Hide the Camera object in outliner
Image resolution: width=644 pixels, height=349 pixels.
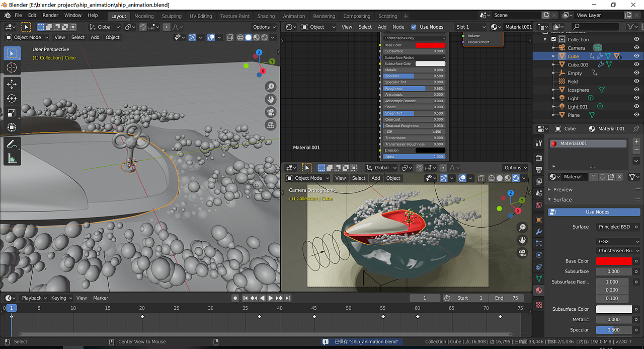coord(636,48)
